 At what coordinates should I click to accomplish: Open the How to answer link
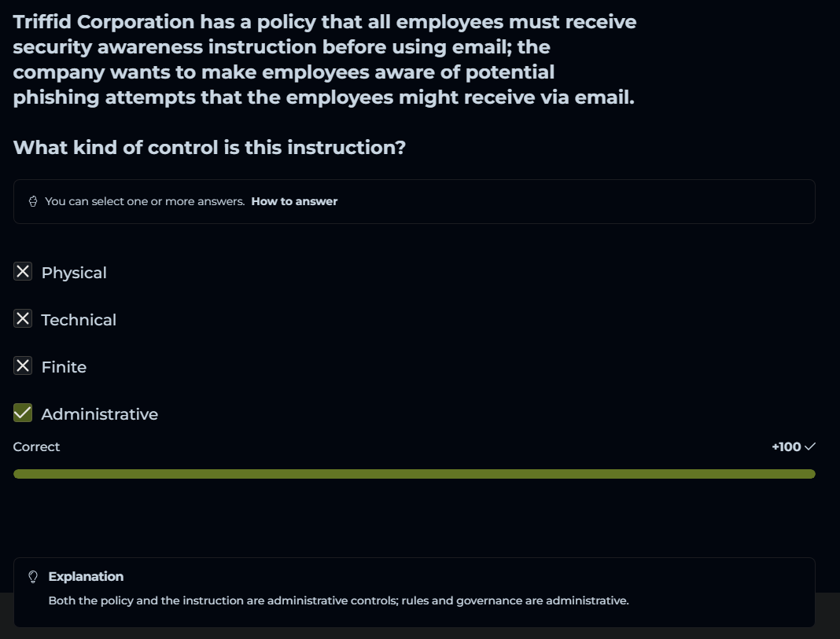(294, 201)
